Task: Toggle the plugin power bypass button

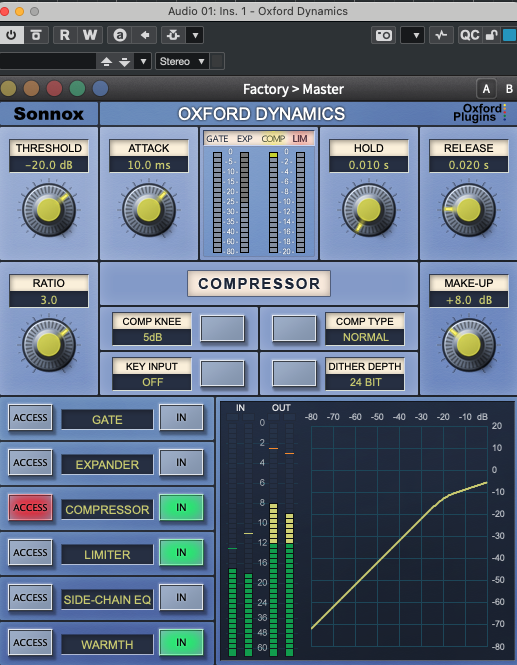Action: point(11,35)
